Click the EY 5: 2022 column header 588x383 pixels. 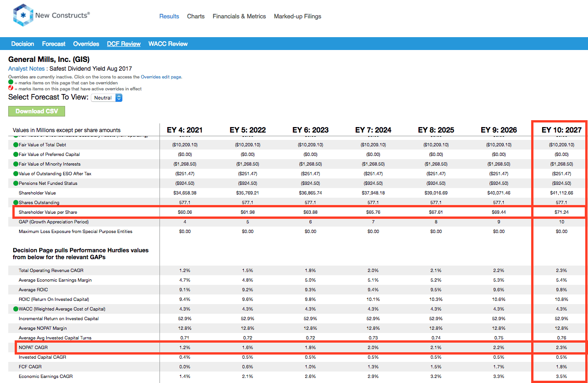(x=247, y=130)
